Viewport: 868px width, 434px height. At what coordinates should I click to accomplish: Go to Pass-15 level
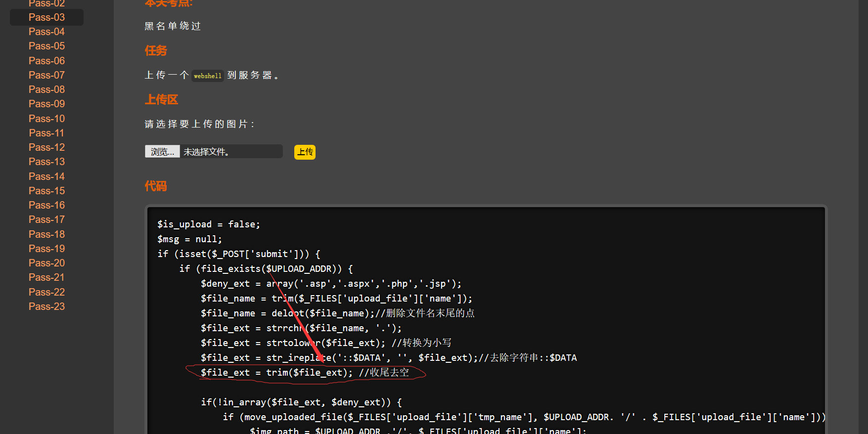click(46, 191)
